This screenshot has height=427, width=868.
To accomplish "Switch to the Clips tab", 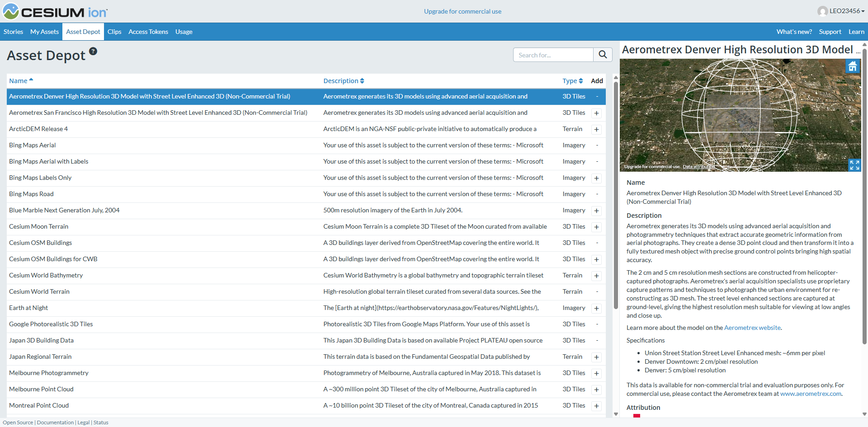I will click(114, 32).
